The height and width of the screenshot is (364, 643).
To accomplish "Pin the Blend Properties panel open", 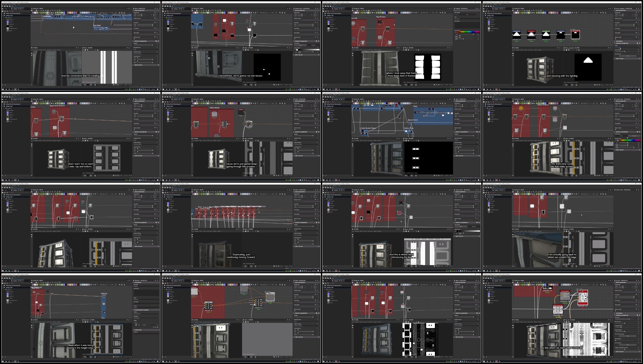I will (x=155, y=8).
